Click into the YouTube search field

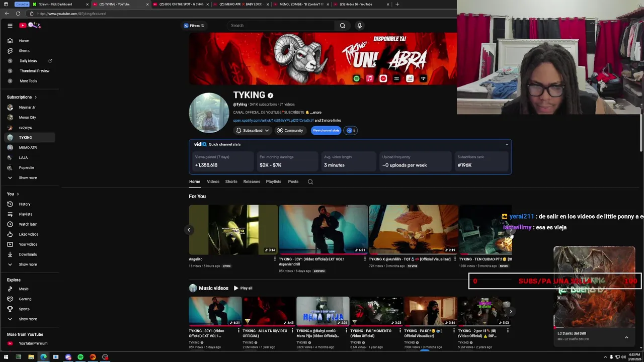[281, 25]
